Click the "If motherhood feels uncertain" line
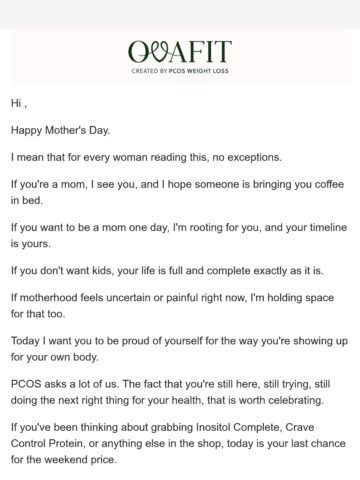This screenshot has height=480, width=360. 172,298
